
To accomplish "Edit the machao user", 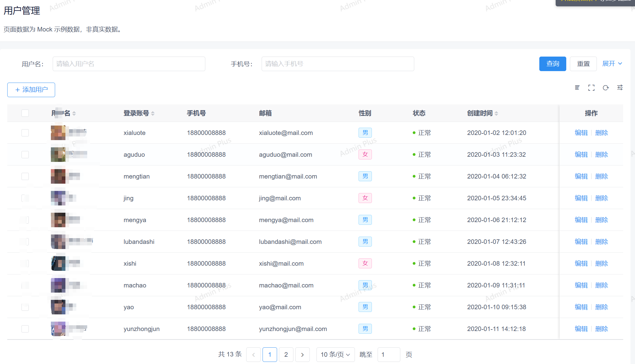I will (581, 285).
